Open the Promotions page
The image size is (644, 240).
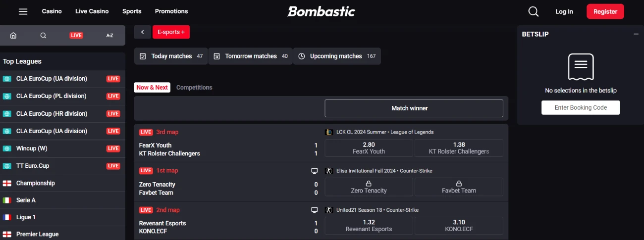[x=171, y=11]
